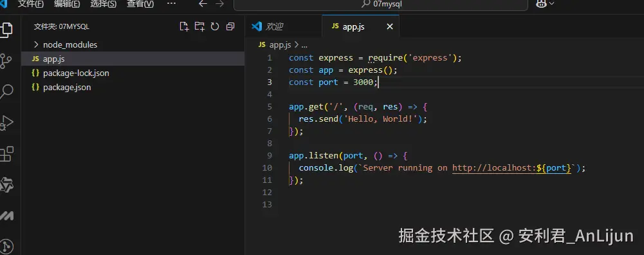Image resolution: width=644 pixels, height=255 pixels.
Task: Open package.json from explorer
Action: [133, 87]
